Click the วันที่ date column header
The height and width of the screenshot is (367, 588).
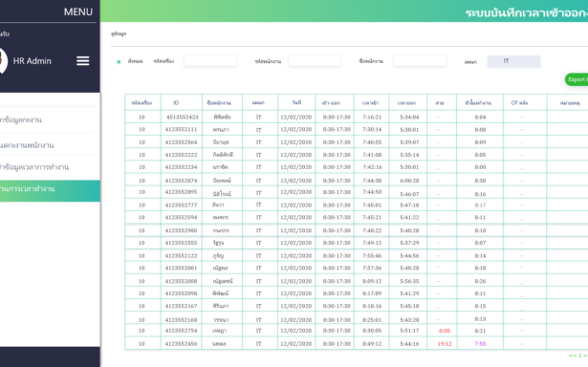[296, 102]
